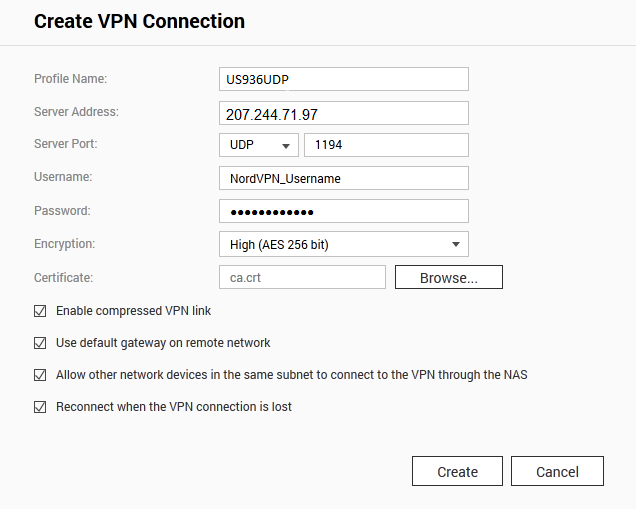
Task: Click the Profile Name input field
Action: 343,79
